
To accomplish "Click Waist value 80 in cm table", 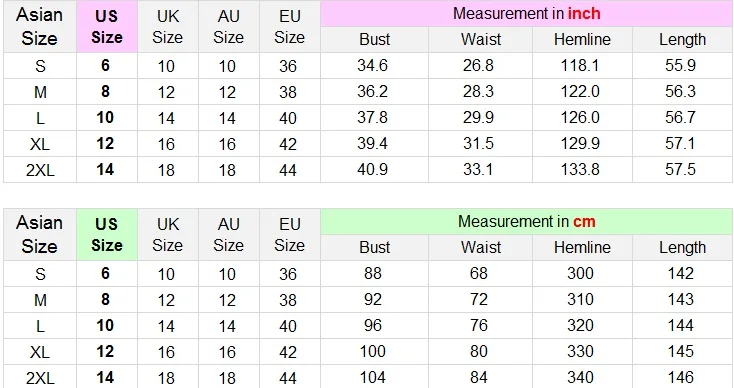I will coord(478,351).
